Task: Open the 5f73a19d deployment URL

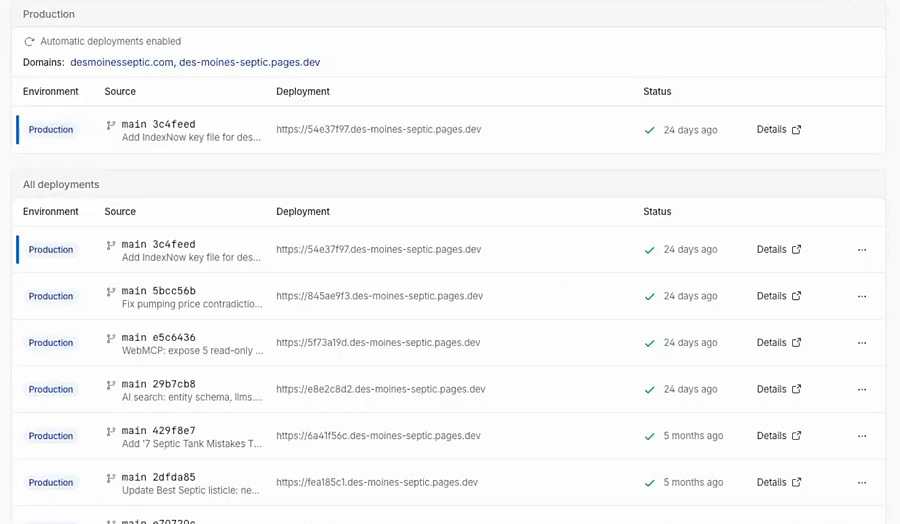Action: coord(378,343)
